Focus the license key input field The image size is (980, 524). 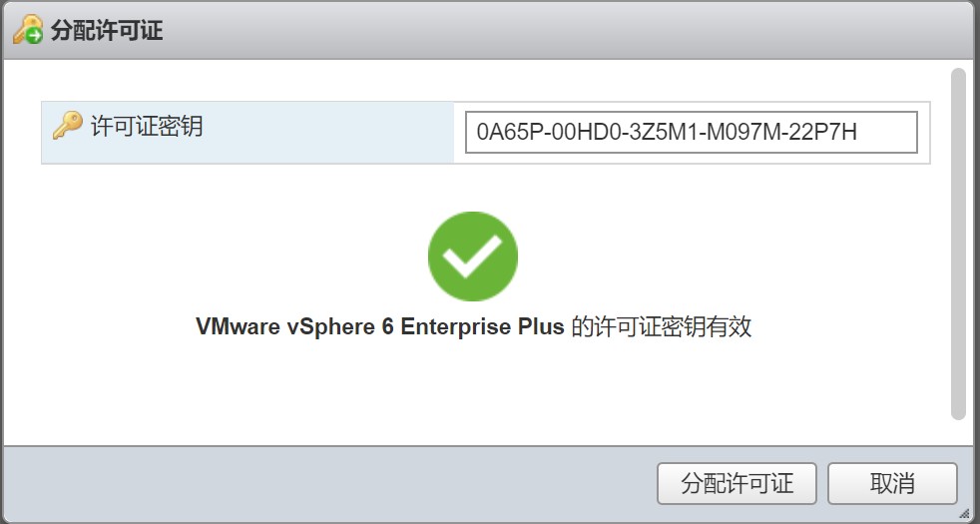click(x=691, y=132)
